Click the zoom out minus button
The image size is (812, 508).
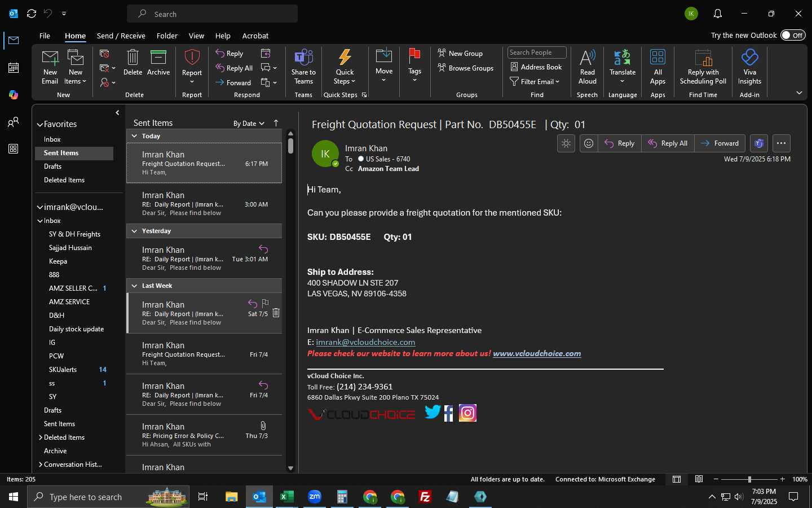point(716,479)
